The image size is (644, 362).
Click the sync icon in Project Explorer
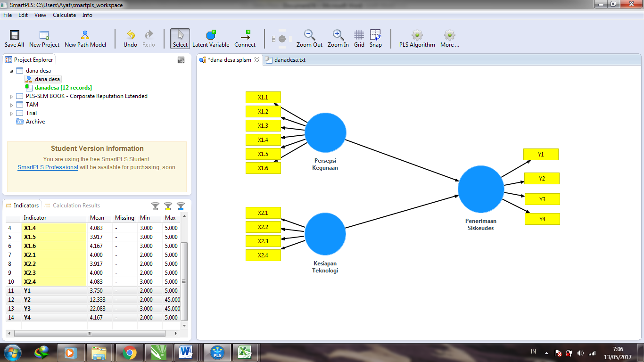(x=181, y=60)
